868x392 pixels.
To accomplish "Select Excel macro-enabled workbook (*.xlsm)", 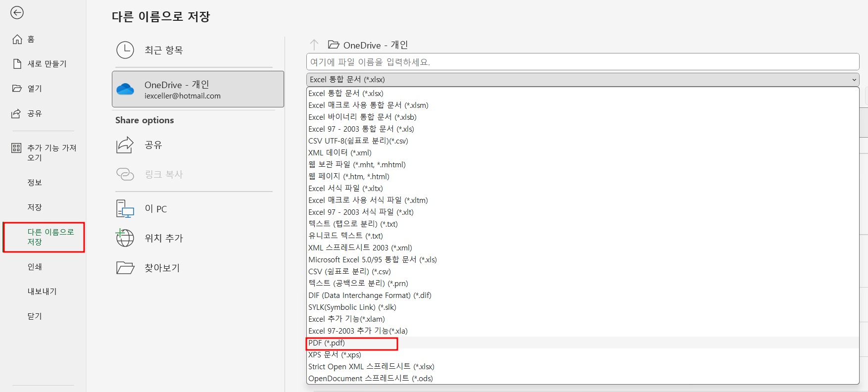I will pos(368,105).
